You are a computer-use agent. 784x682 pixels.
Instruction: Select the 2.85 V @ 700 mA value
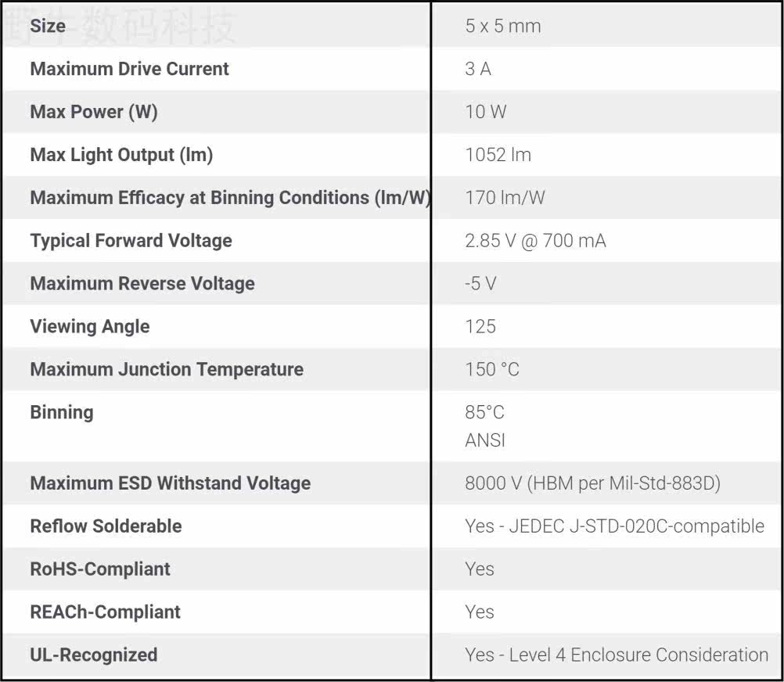click(535, 241)
